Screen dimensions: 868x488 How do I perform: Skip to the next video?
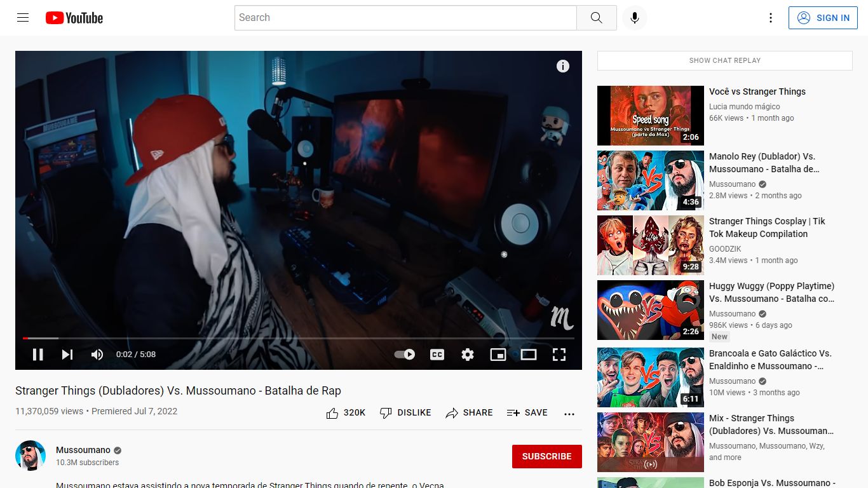click(x=67, y=355)
